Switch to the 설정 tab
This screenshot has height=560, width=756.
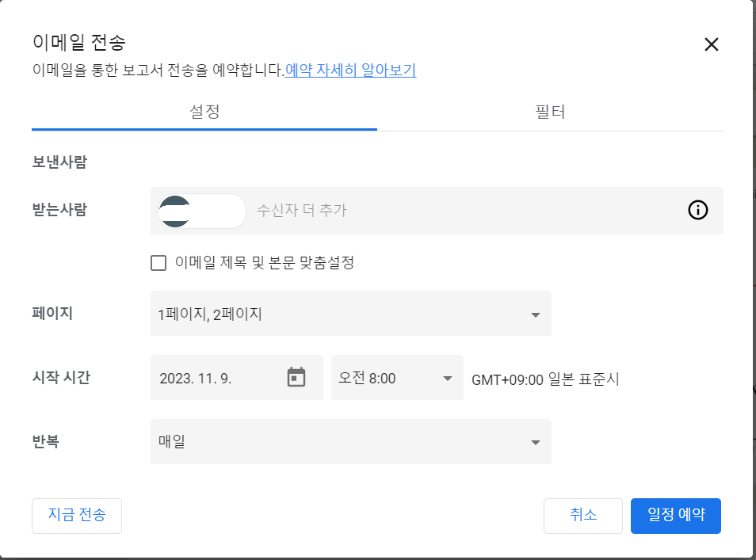click(204, 112)
